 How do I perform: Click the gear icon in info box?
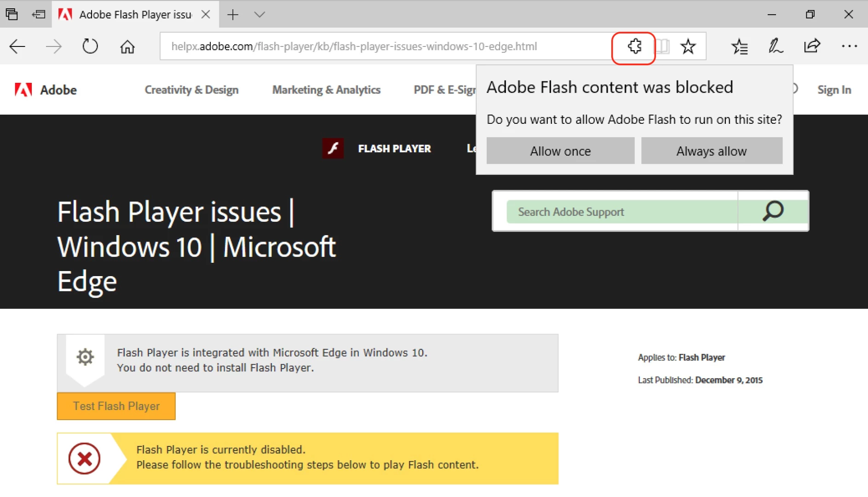(x=85, y=357)
